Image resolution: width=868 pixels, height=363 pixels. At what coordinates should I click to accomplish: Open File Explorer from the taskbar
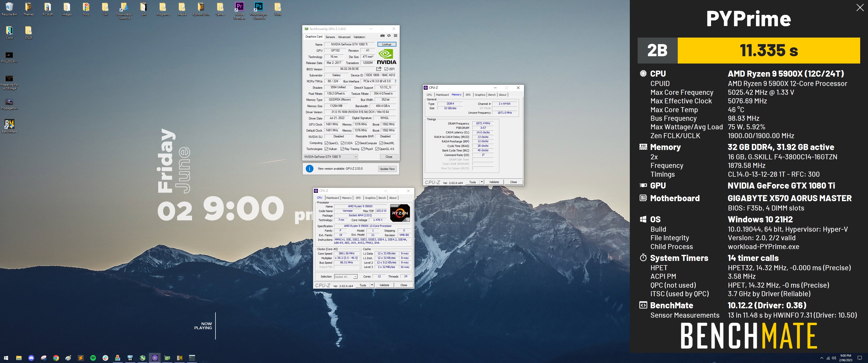click(18, 358)
